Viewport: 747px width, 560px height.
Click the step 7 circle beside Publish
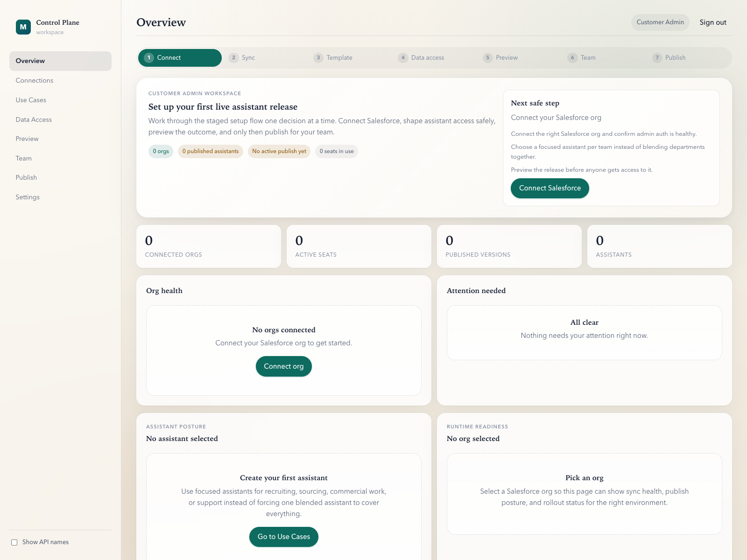click(657, 57)
